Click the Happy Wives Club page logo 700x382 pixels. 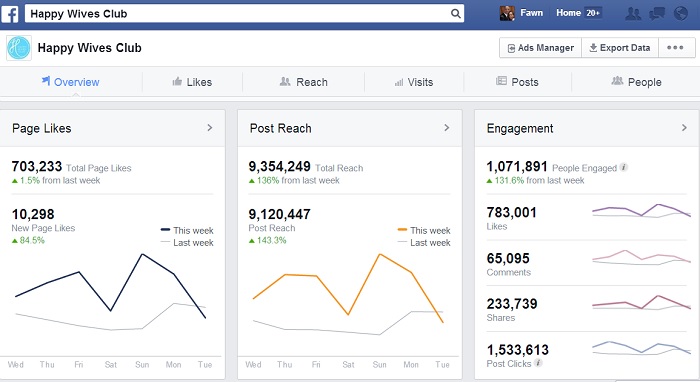point(19,48)
